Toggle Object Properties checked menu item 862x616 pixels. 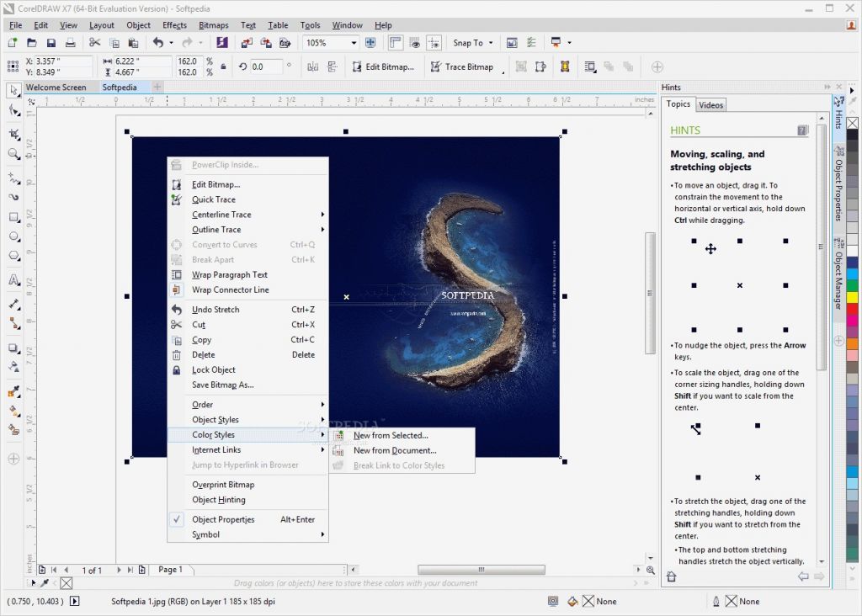point(222,520)
